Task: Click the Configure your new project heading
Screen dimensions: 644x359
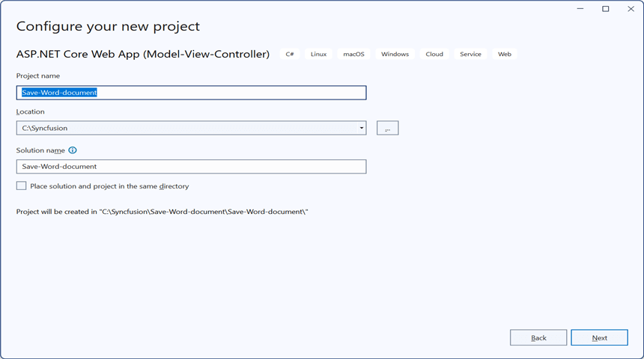Action: [x=108, y=26]
